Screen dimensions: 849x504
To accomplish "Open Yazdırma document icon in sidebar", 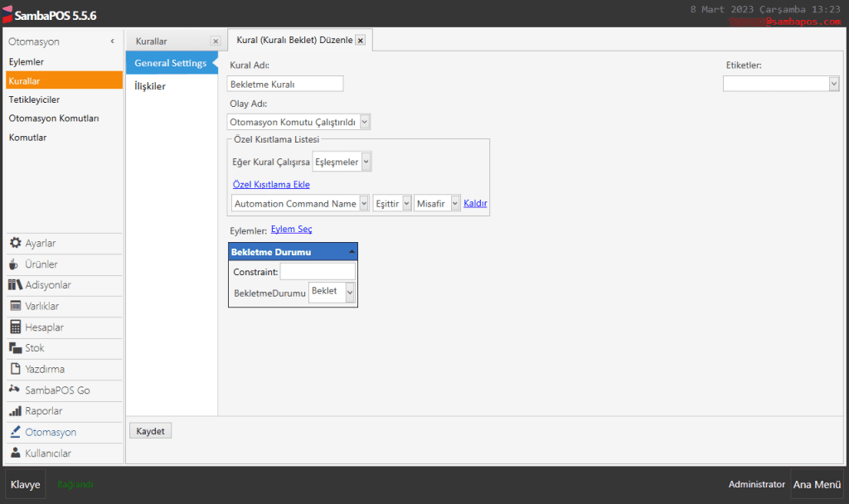I will click(x=15, y=369).
